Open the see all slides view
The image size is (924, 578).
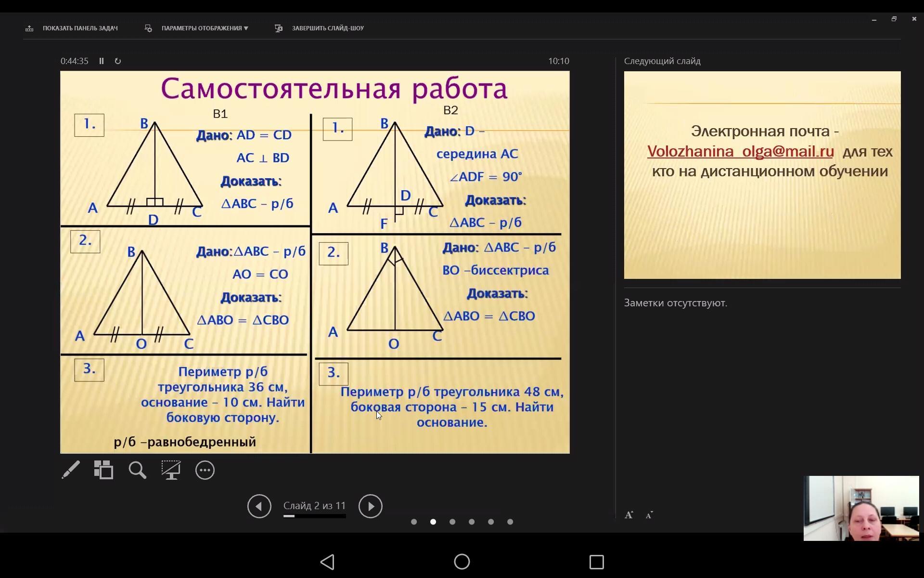click(103, 470)
